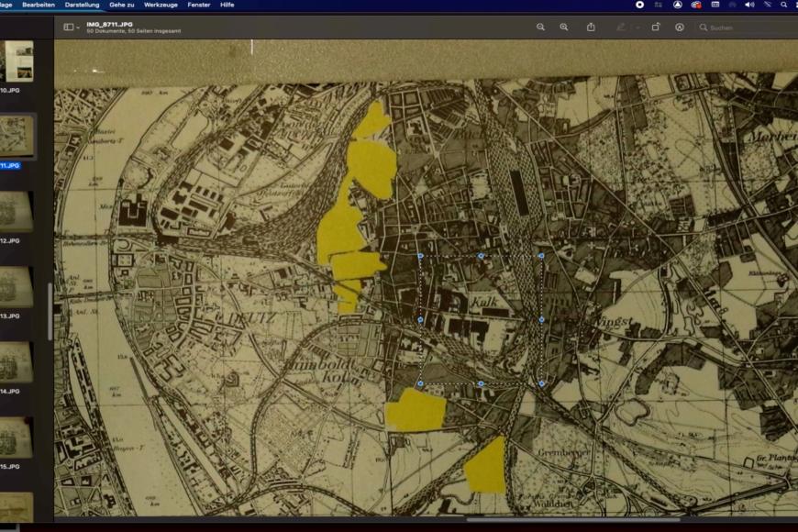Rotate the image with the rotate icon
Screen dimensions: 798x532
656,27
